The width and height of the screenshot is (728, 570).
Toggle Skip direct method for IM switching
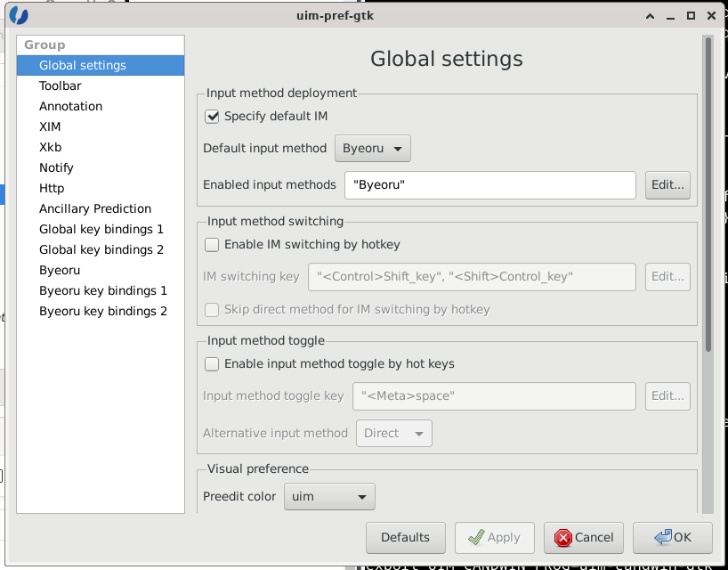coord(212,309)
